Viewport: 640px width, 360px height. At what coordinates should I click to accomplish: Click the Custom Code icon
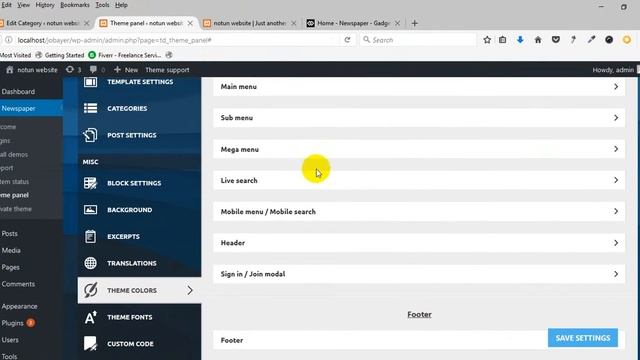[90, 344]
